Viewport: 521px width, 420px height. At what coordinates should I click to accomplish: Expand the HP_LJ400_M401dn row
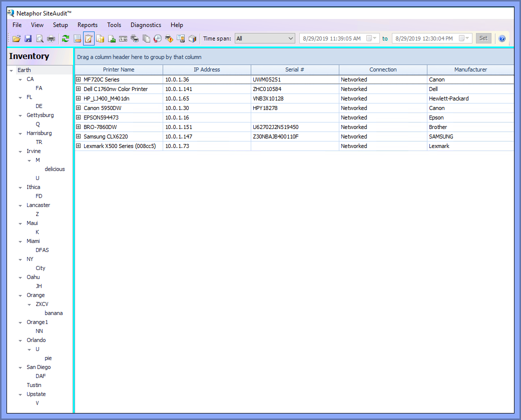[x=79, y=98]
